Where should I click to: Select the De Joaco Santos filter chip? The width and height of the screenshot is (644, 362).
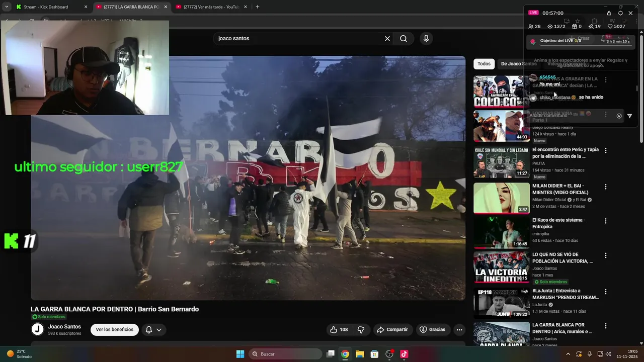(519, 64)
